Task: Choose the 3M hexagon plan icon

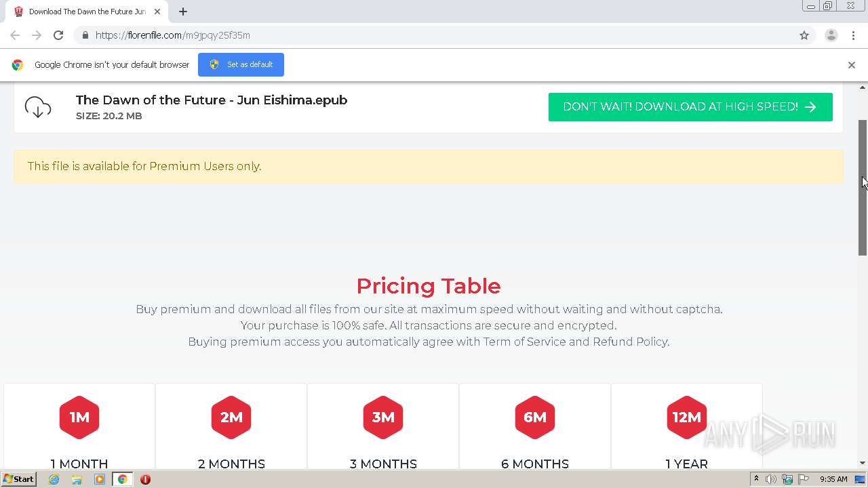Action: point(383,417)
